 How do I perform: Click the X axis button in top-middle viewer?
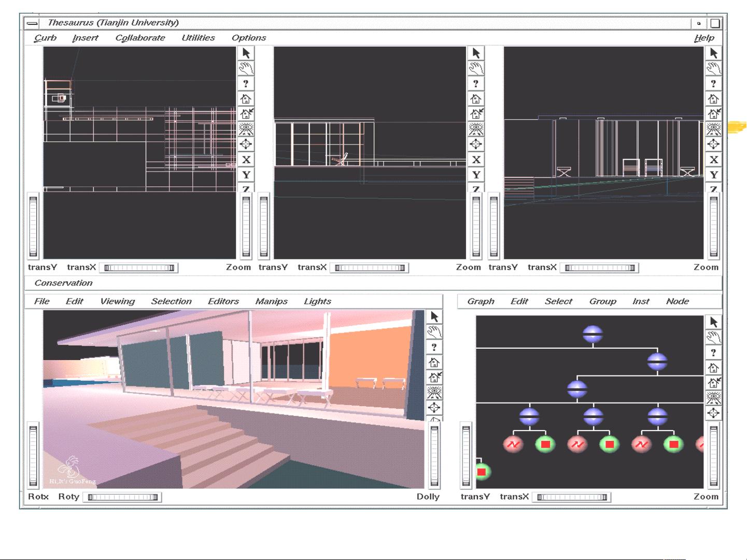click(476, 160)
